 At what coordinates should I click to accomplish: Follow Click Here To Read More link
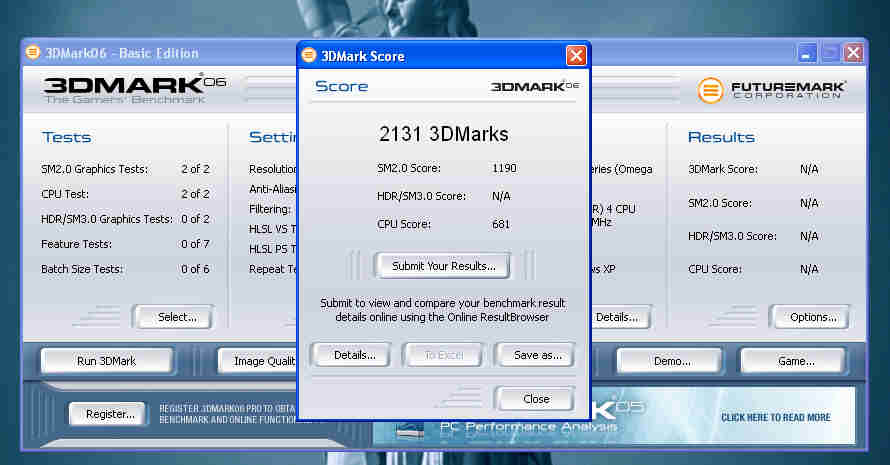coord(775,417)
